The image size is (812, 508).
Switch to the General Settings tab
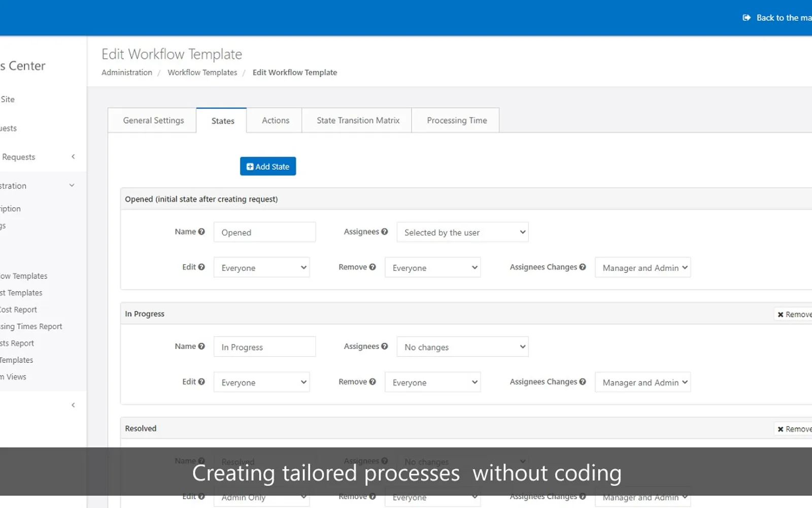coord(152,120)
